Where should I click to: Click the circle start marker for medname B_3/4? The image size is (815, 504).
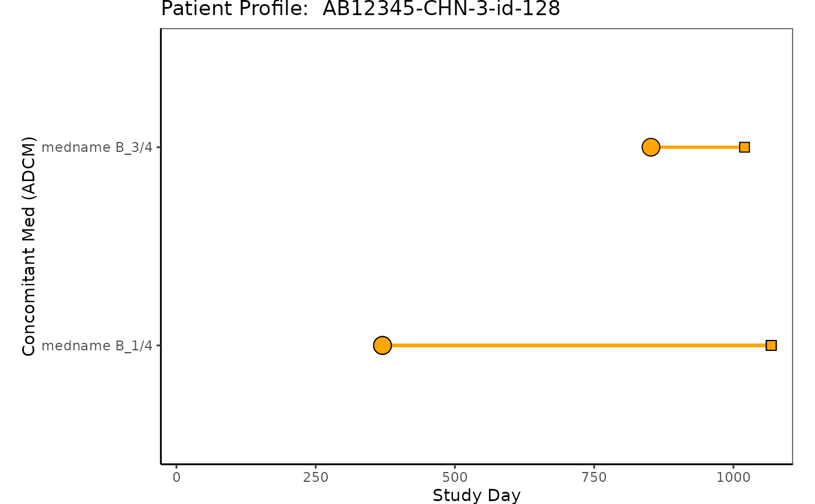click(x=650, y=147)
